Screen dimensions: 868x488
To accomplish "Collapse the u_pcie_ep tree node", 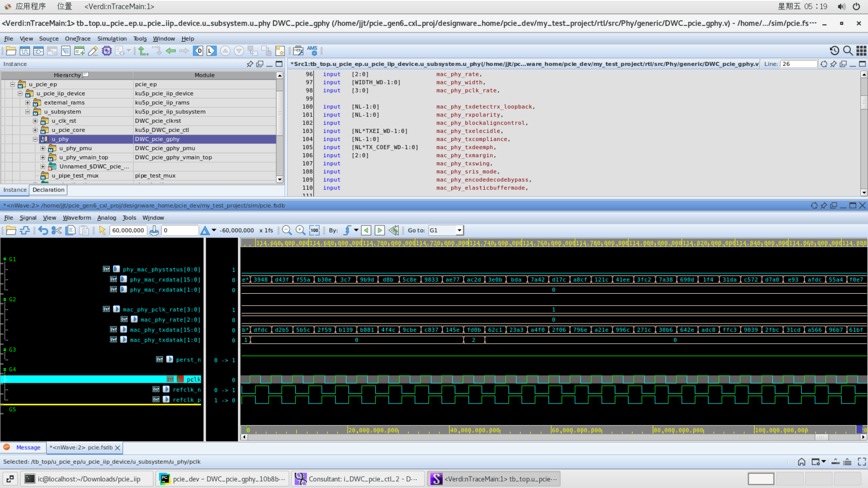I will 13,84.
